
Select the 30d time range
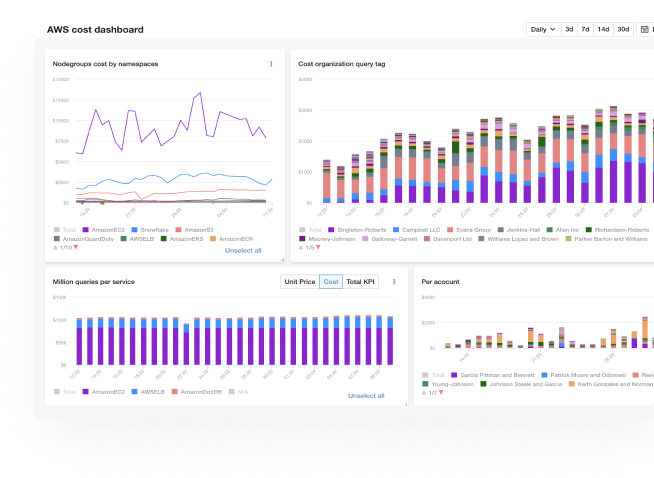(623, 30)
